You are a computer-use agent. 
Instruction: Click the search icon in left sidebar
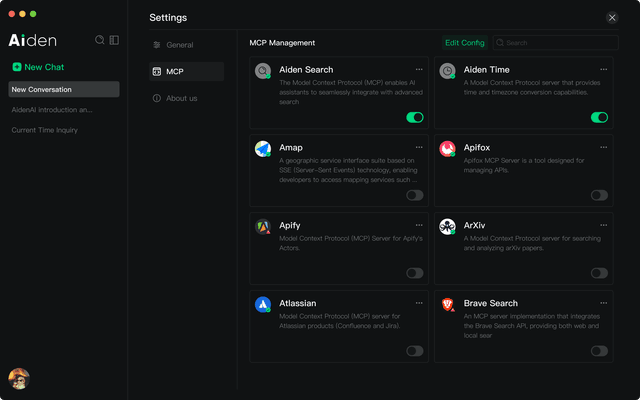[x=99, y=40]
